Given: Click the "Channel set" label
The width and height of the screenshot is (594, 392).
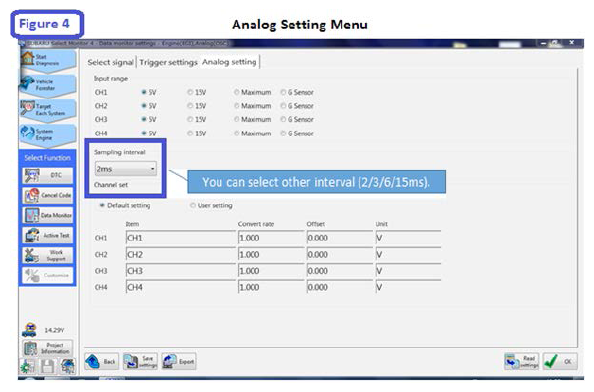Looking at the screenshot, I should coord(111,185).
